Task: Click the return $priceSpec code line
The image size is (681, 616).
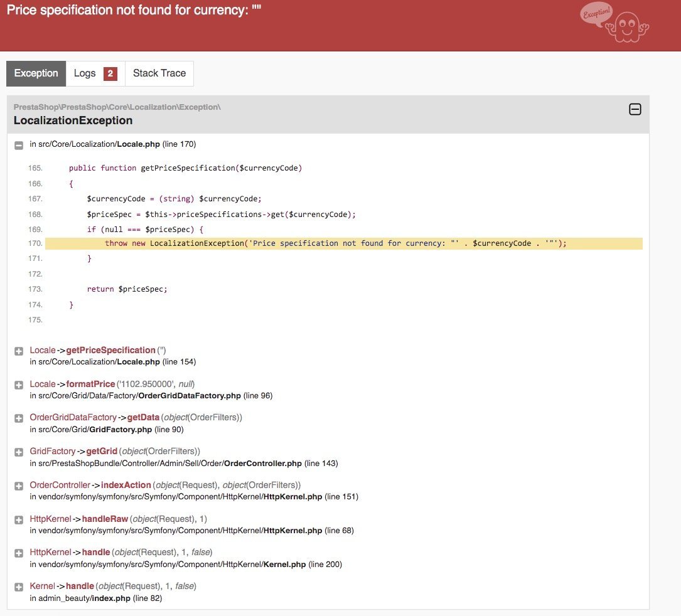Action: tap(127, 289)
